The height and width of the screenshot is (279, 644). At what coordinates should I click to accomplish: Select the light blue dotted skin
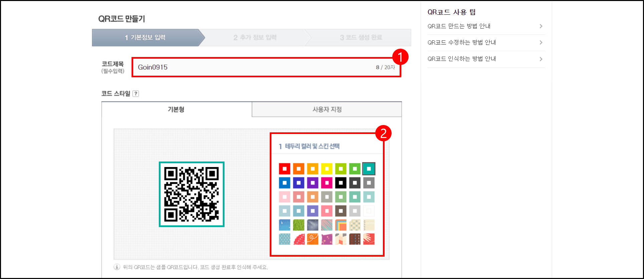click(285, 239)
